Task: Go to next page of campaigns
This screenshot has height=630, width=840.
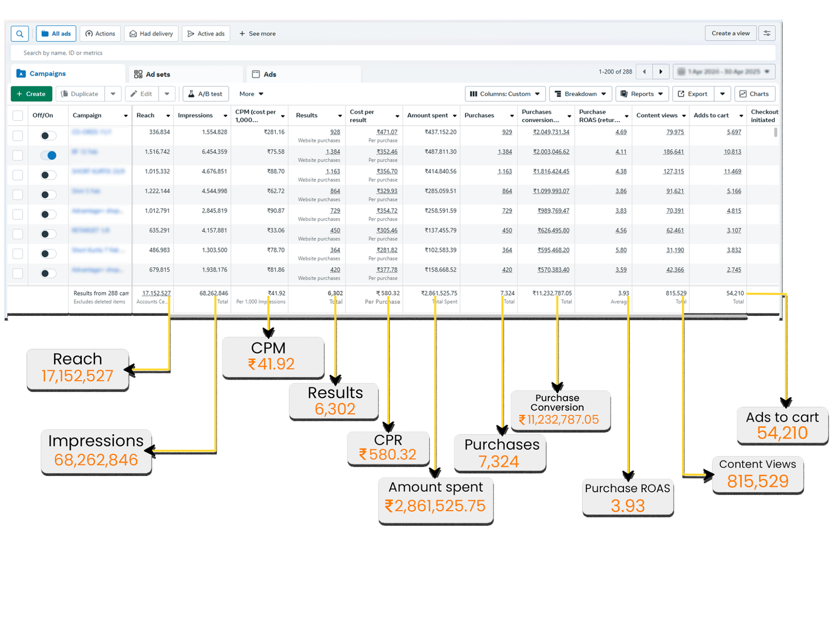Action: [x=661, y=72]
